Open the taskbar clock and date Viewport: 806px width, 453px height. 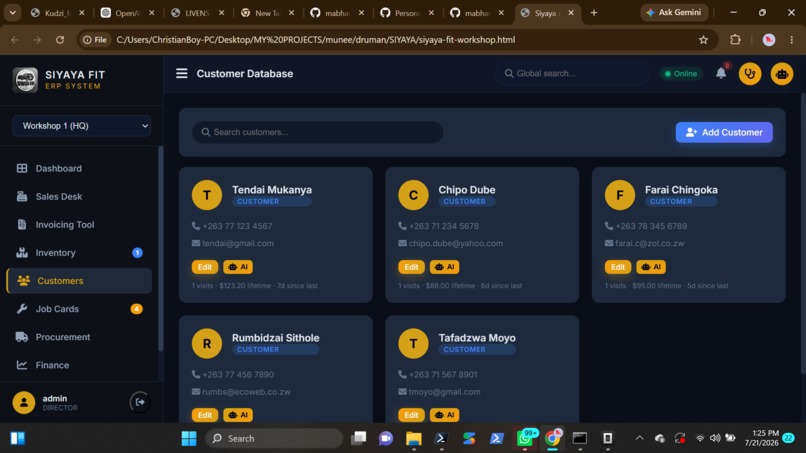click(762, 438)
